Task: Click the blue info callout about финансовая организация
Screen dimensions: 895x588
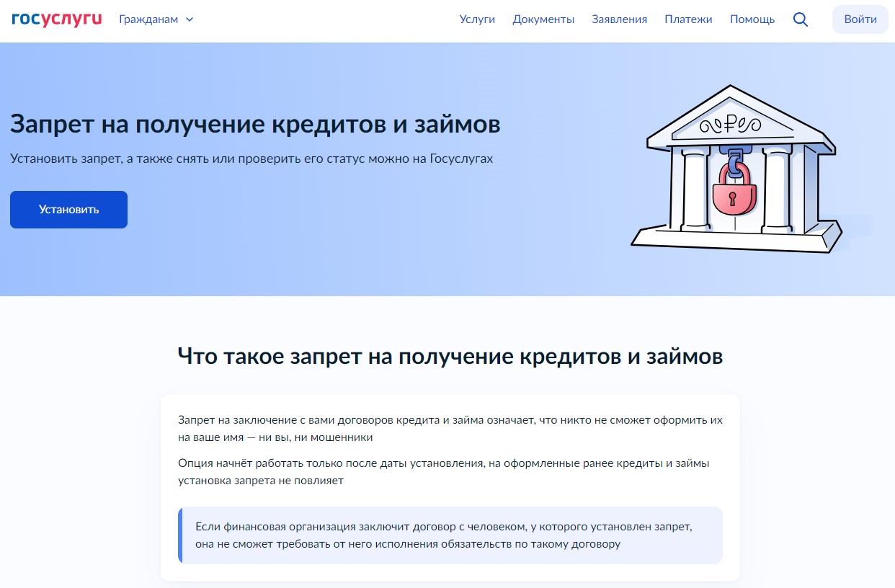Action: point(450,535)
